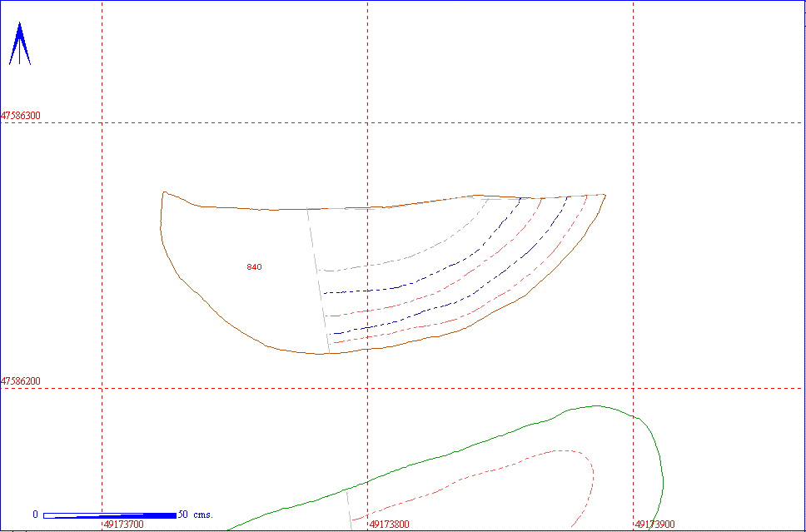This screenshot has width=806, height=532.
Task: Click the 47586300 northing grid label
Action: [21, 116]
